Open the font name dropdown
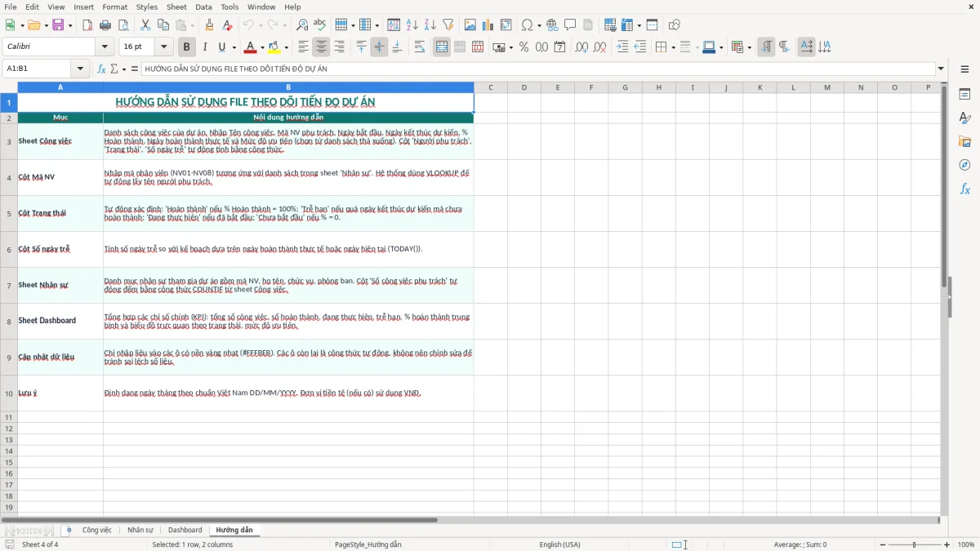 105,47
